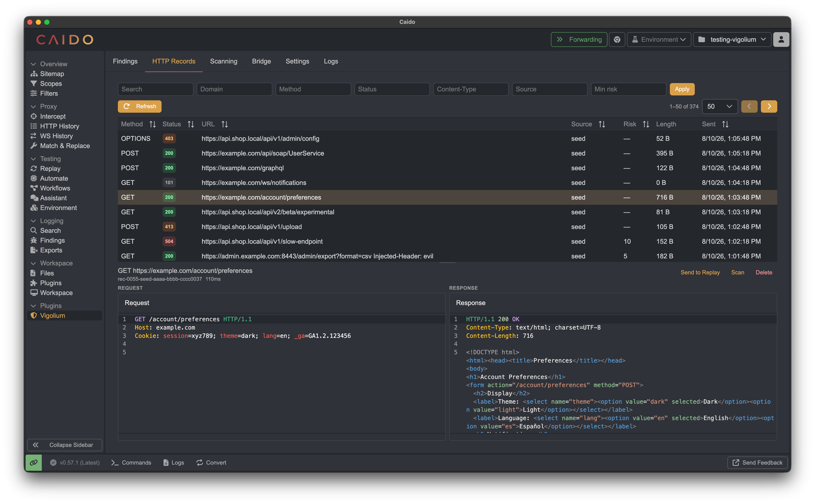This screenshot has width=815, height=504.
Task: Switch to the Findings tab
Action: 125,61
